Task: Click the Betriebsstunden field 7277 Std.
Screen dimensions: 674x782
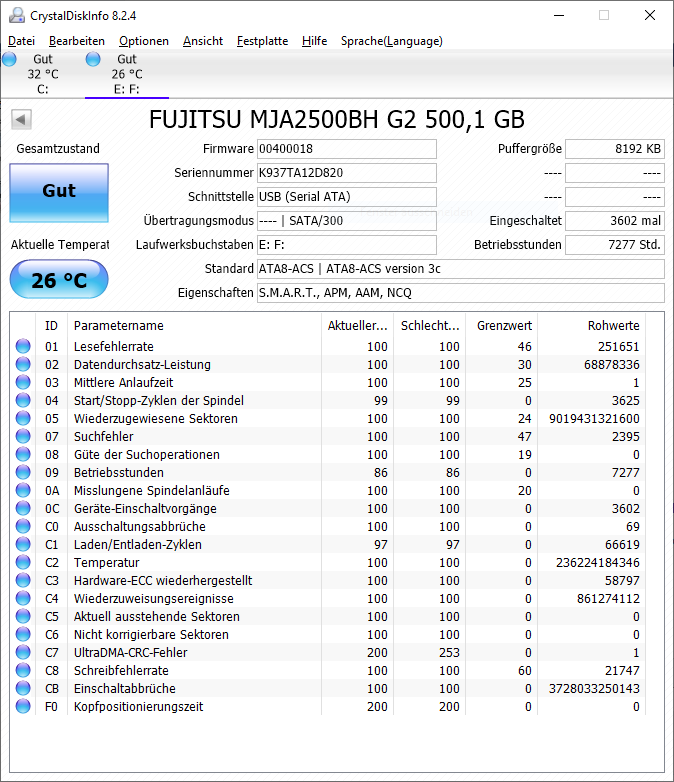Action: tap(615, 244)
